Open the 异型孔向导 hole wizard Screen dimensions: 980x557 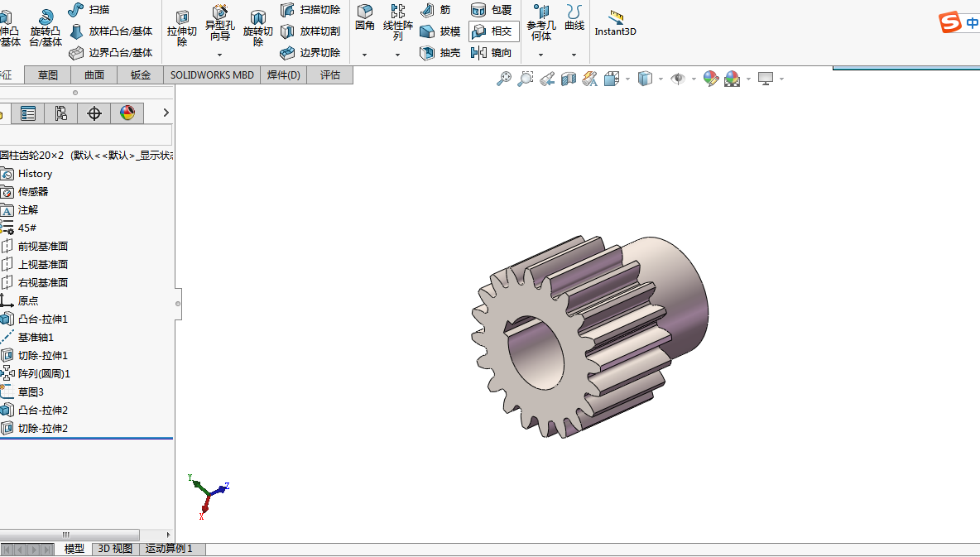[x=220, y=23]
